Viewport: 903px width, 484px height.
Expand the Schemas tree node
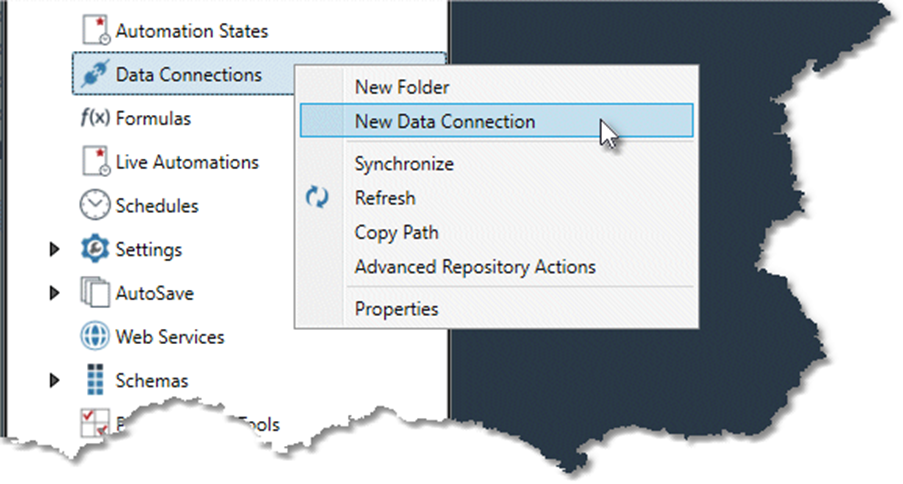(55, 381)
